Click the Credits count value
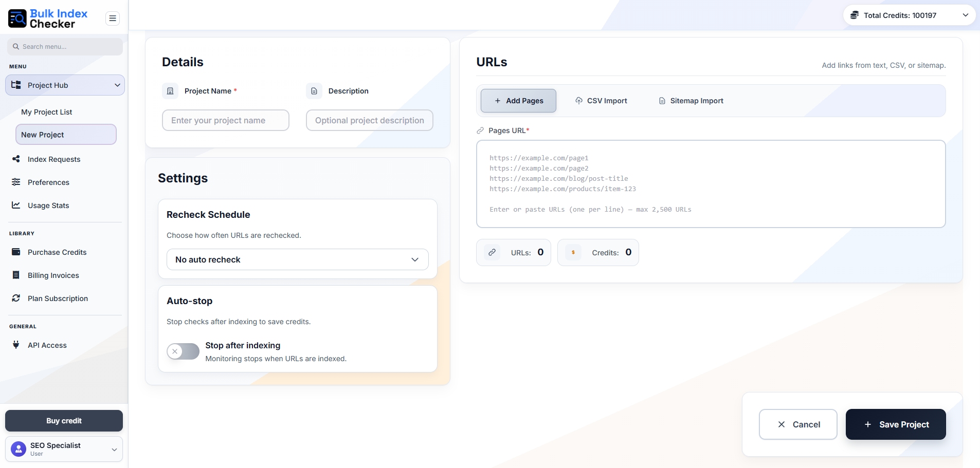This screenshot has width=980, height=468. (628, 252)
